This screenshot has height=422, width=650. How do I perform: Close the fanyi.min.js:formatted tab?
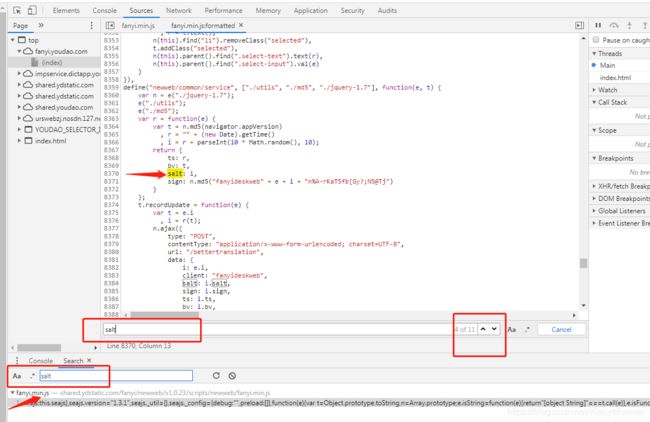click(241, 25)
